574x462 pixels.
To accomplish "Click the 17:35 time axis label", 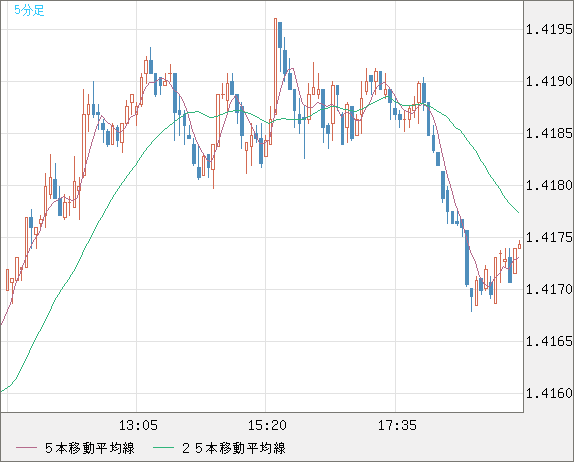I will (x=397, y=425).
